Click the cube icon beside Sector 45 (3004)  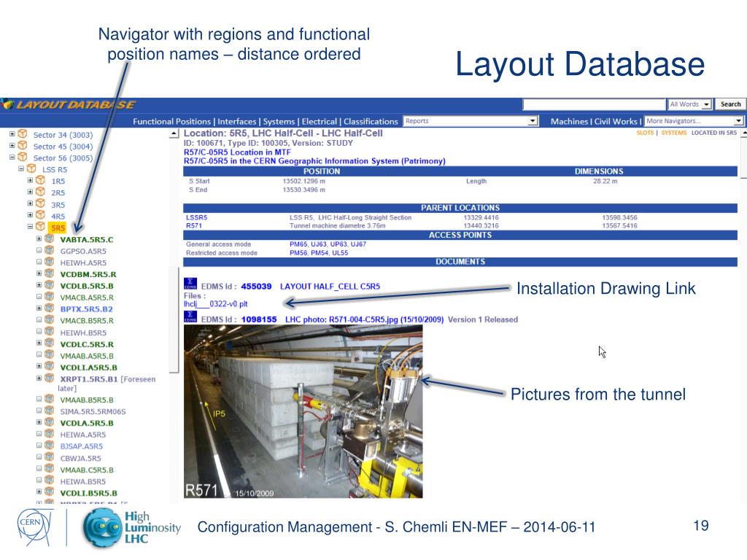22,146
